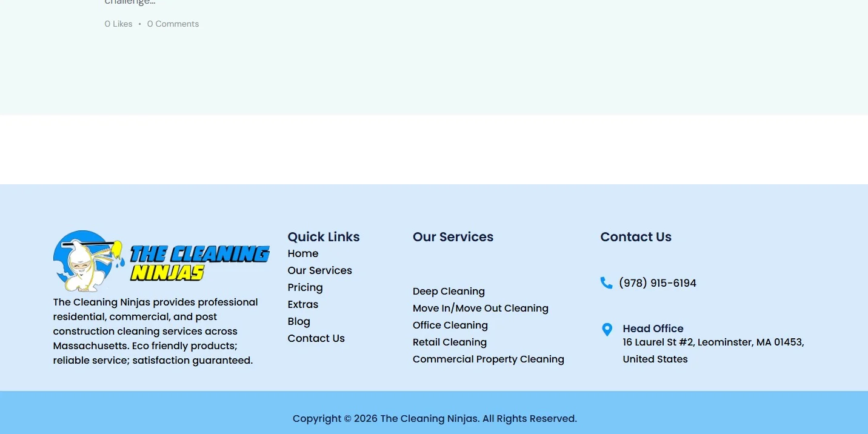Click the Our Services column heading

pos(453,237)
